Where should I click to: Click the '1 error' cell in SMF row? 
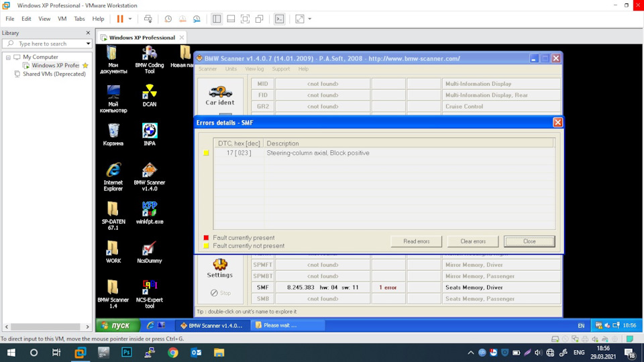click(388, 288)
